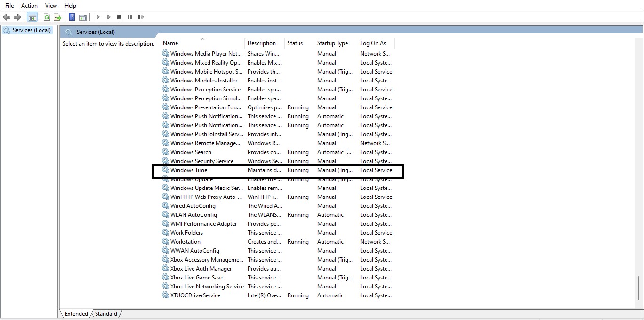Click the Restart Service toolbar icon
Screen dimensions: 644x320
141,17
